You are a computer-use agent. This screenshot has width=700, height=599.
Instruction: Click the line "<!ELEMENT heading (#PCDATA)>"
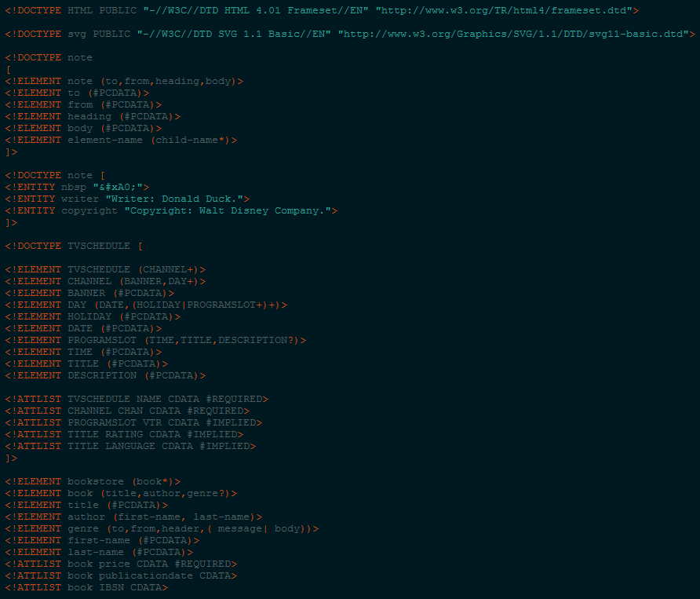click(93, 117)
